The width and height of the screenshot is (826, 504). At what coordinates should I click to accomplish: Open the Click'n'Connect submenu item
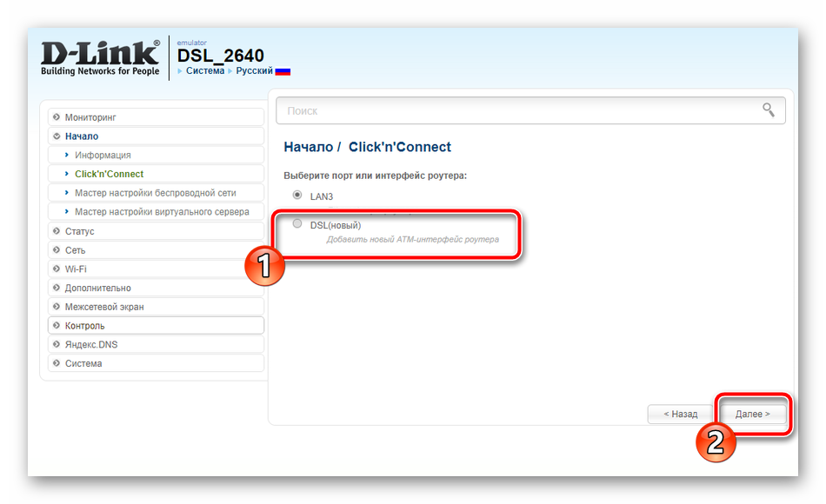[156, 174]
